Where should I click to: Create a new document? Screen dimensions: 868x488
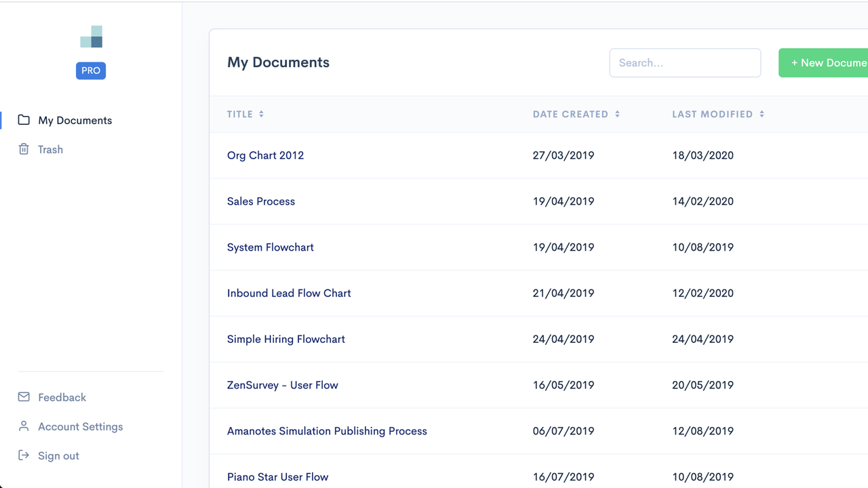coord(825,63)
